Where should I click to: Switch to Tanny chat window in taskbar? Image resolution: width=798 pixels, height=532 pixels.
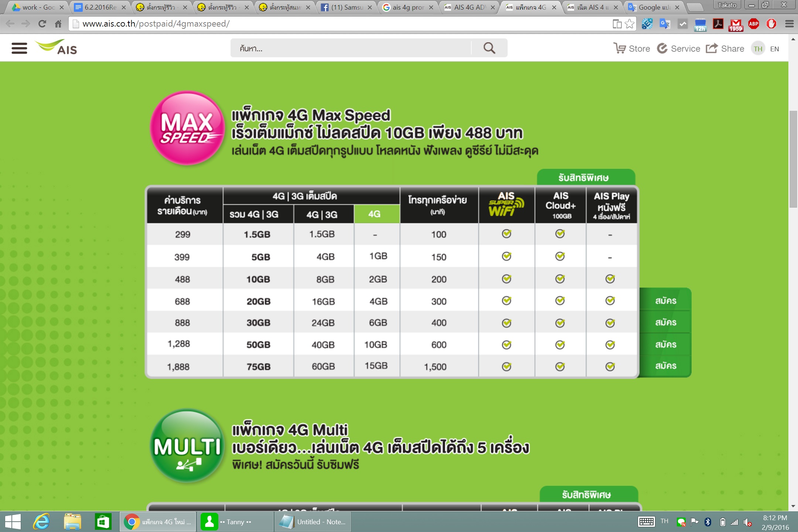(x=235, y=522)
